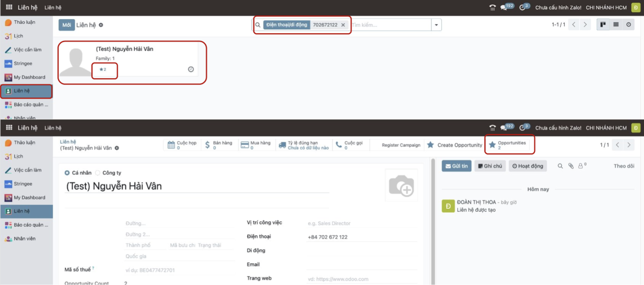
Task: Open Thảo luận in the kanban screen sidebar
Action: 26,22
